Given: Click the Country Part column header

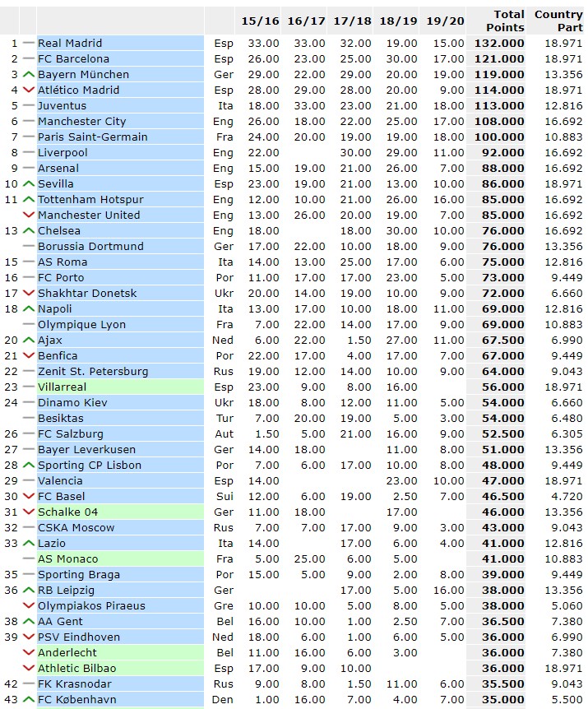Looking at the screenshot, I should 558,21.
